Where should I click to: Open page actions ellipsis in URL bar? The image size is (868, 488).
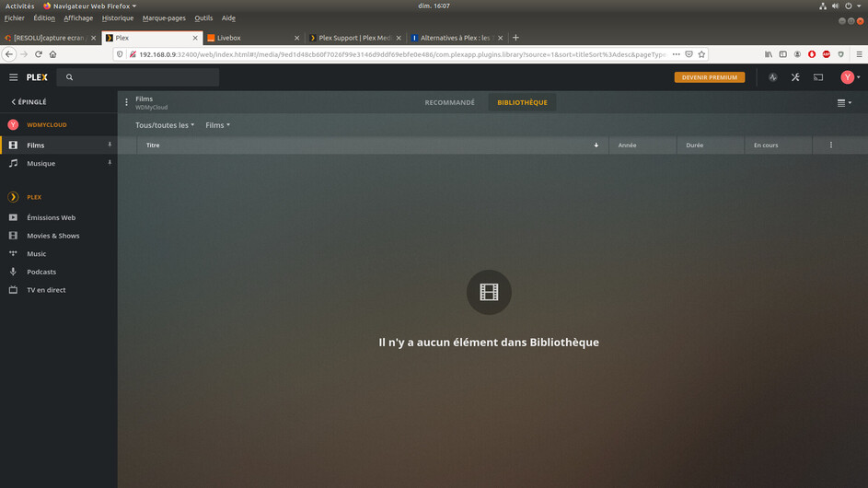coord(676,54)
